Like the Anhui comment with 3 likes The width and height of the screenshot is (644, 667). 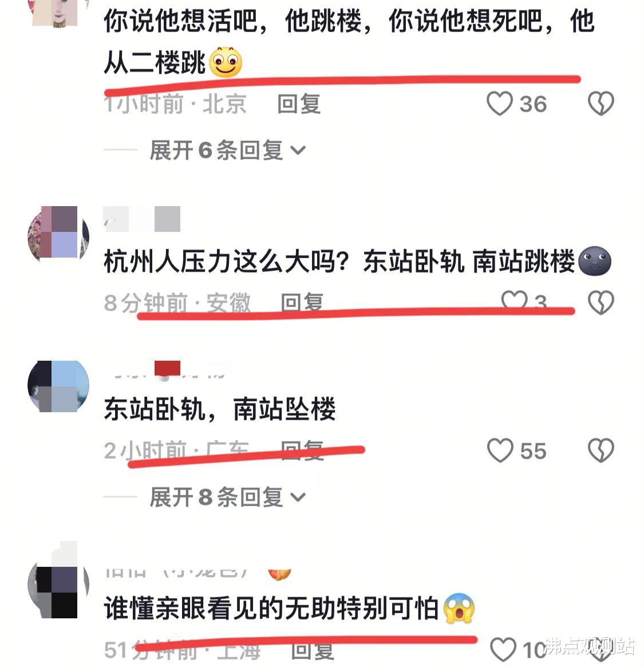click(x=514, y=301)
